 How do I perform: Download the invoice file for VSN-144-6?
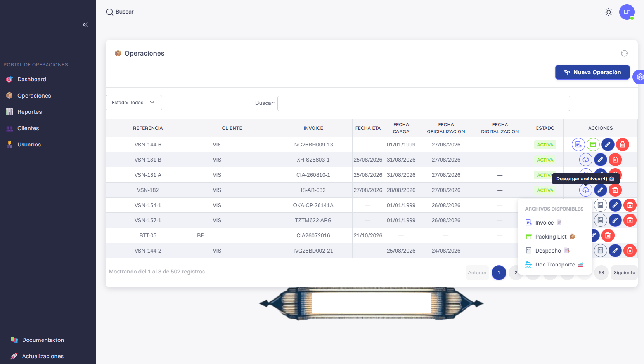pyautogui.click(x=578, y=145)
